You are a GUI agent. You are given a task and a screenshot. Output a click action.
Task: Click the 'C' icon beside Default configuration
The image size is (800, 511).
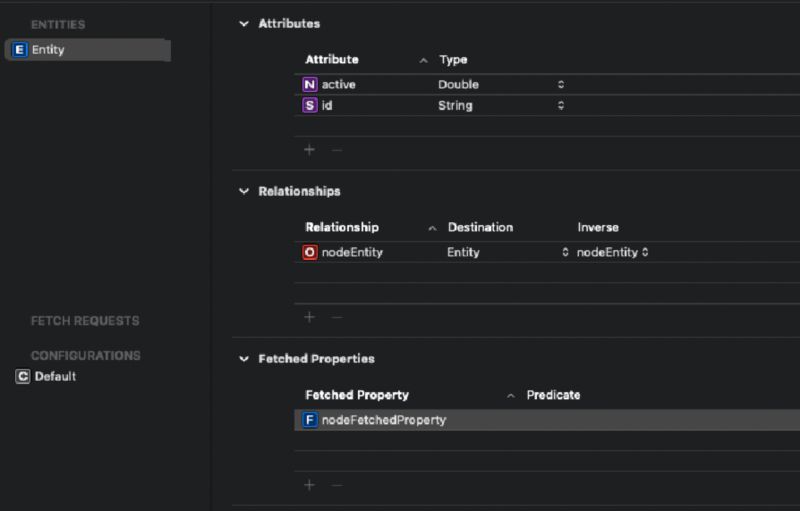coord(22,377)
